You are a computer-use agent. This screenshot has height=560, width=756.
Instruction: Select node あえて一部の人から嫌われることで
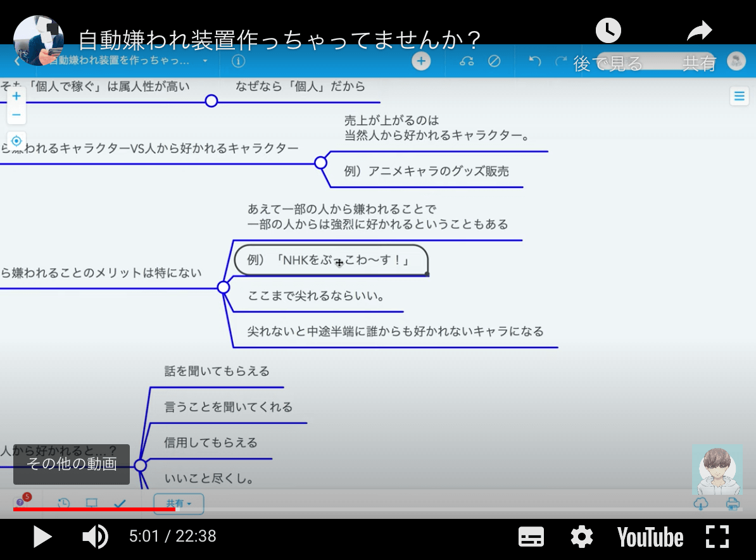(x=377, y=216)
